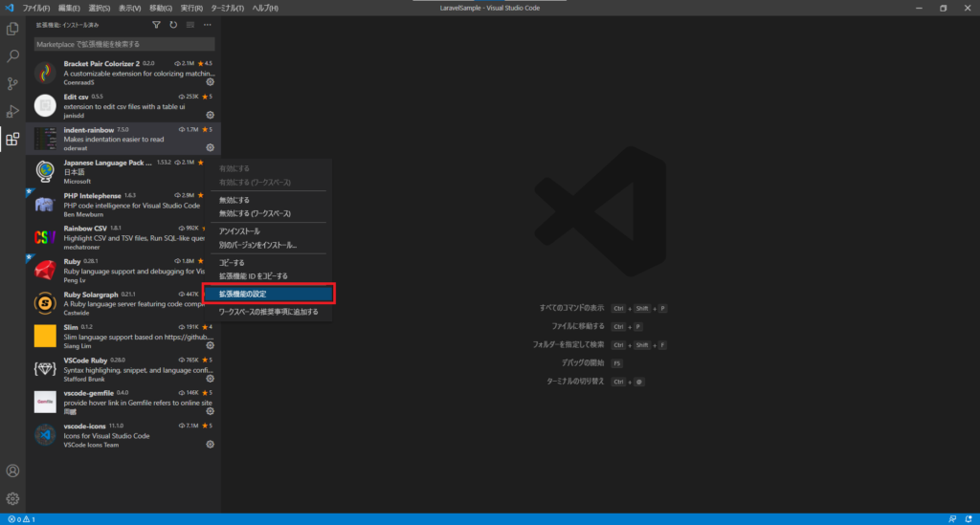Open the Manage gear at activity bar bottom
This screenshot has width=980, height=525.
pyautogui.click(x=12, y=498)
